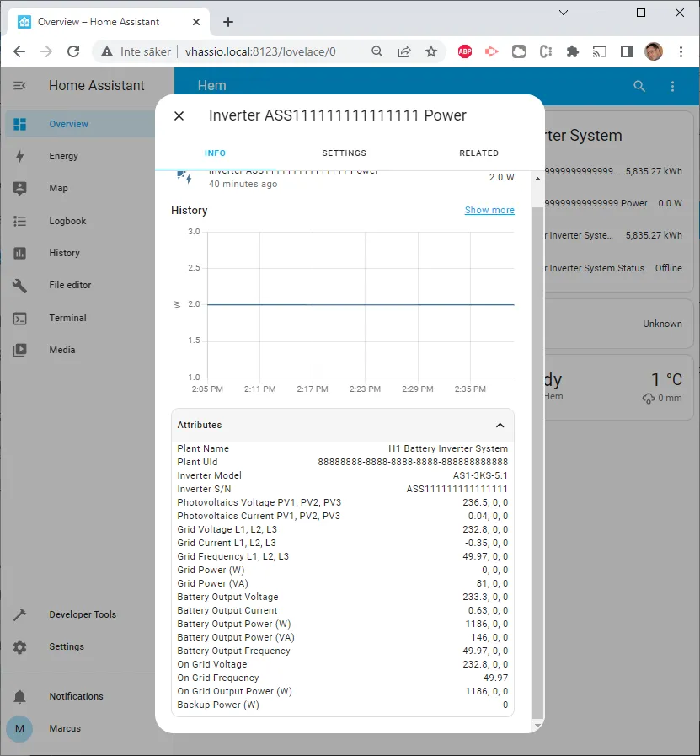Click the scrollbar down arrow in dialog
The width and height of the screenshot is (700, 756).
click(537, 726)
